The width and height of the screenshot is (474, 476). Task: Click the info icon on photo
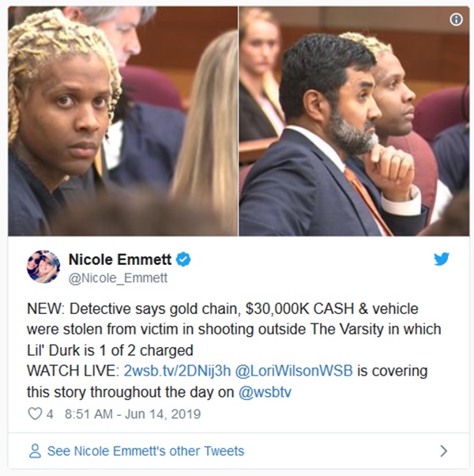[456, 20]
